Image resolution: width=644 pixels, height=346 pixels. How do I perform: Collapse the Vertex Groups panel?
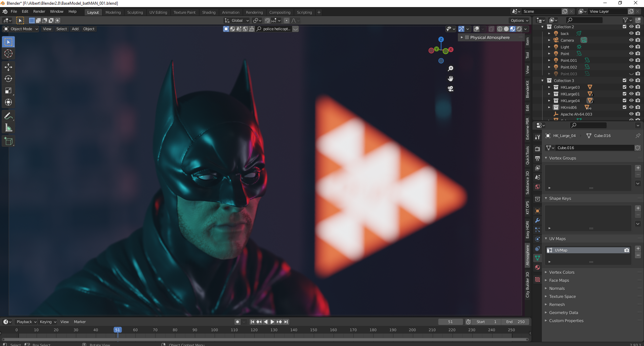click(546, 158)
